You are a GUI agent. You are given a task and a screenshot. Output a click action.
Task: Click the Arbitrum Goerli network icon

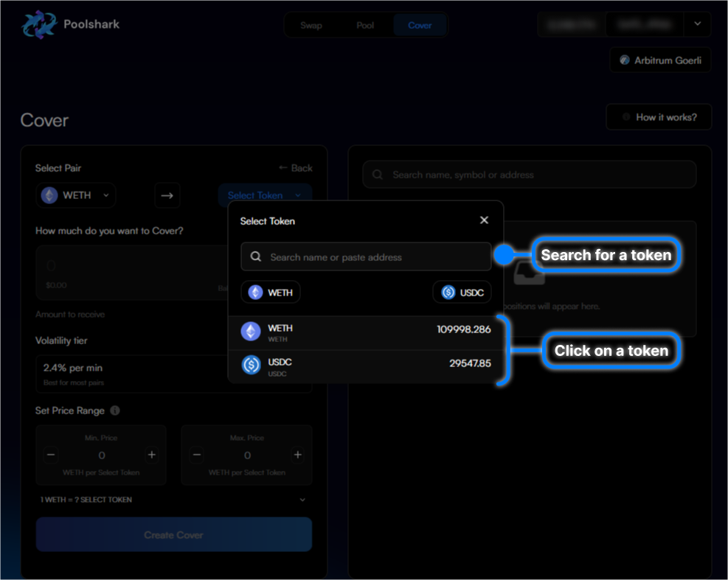click(x=625, y=60)
